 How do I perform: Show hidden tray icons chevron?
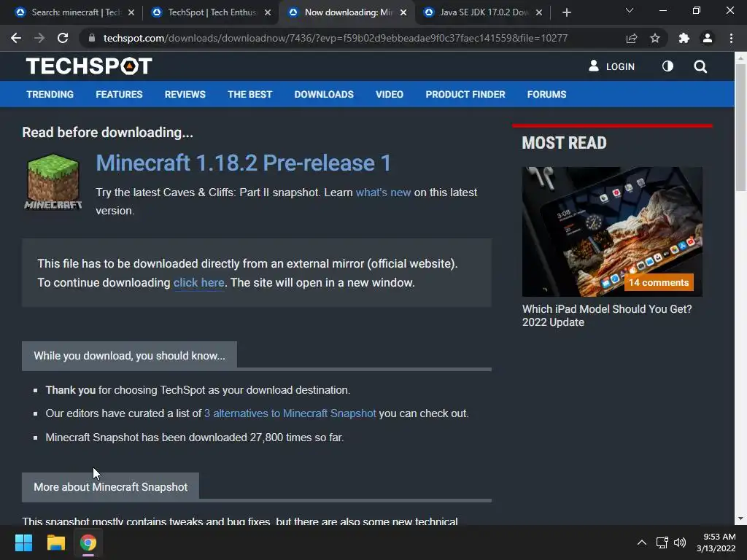642,542
